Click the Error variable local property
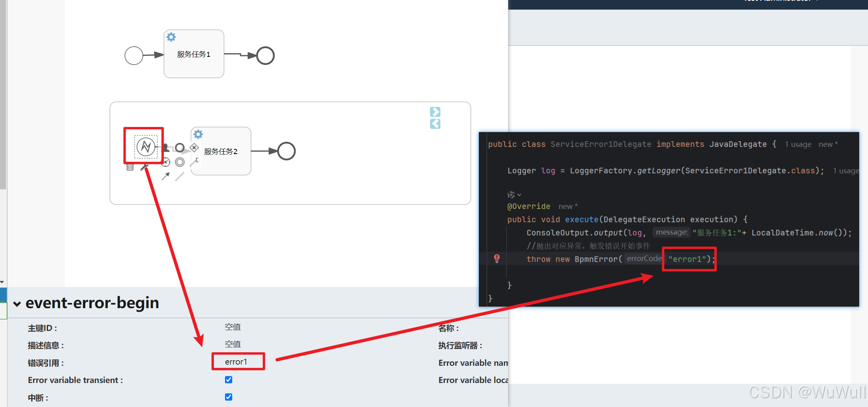Screen dimensions: 868x407 pyautogui.click(x=473, y=380)
